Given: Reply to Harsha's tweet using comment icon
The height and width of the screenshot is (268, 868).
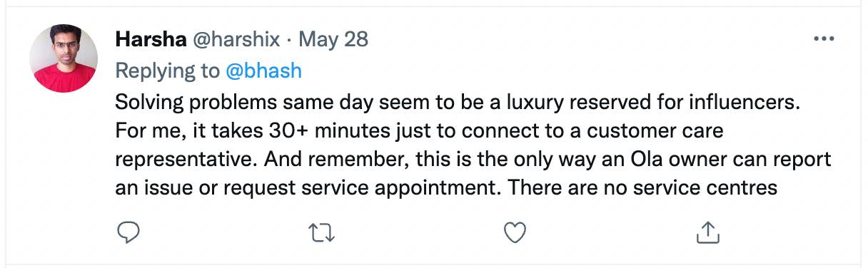Looking at the screenshot, I should [x=128, y=232].
